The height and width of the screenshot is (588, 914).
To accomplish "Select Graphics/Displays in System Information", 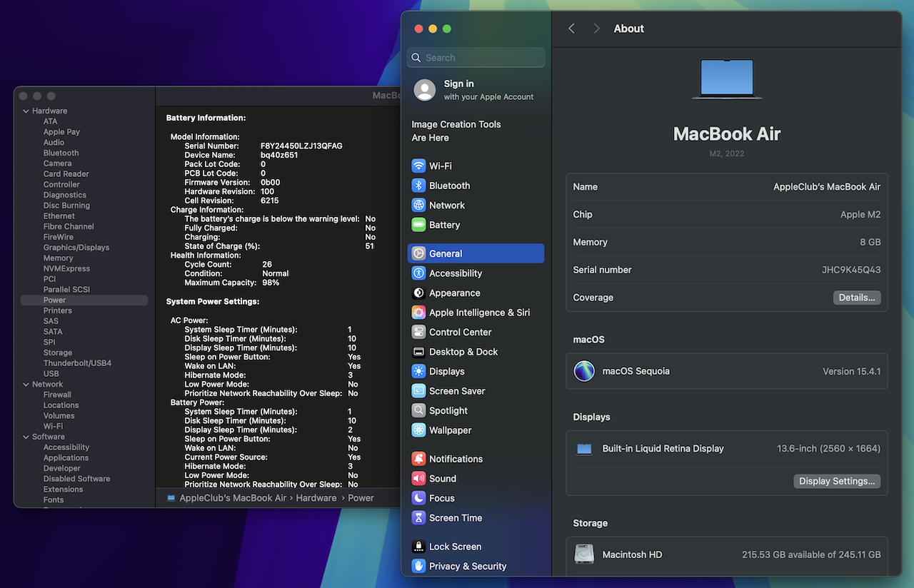I will [76, 248].
